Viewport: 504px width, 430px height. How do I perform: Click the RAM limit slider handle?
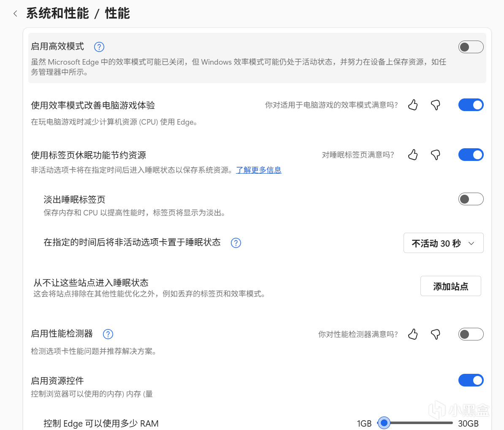coord(384,422)
